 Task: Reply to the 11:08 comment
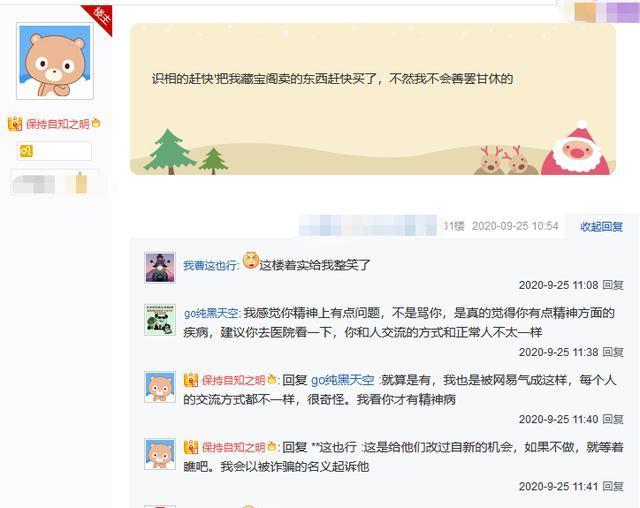(x=613, y=285)
